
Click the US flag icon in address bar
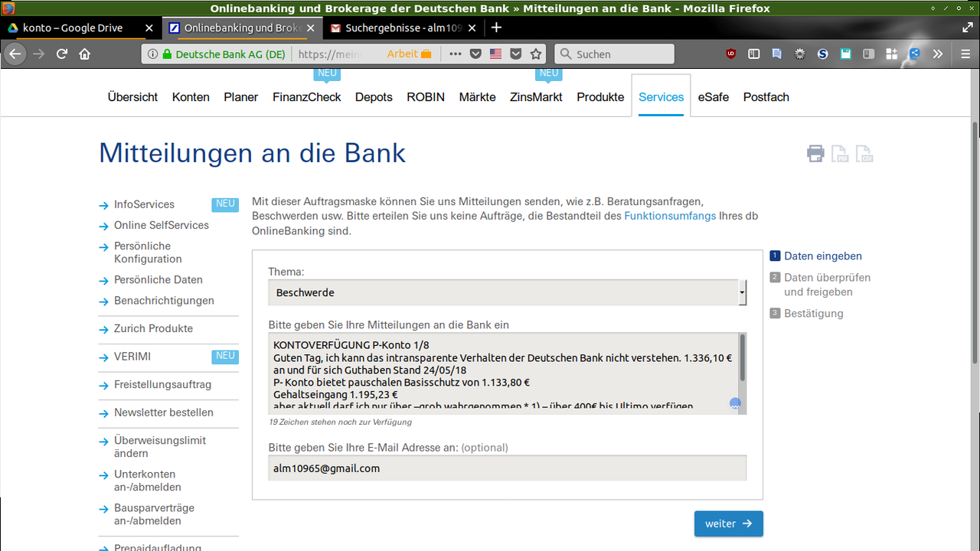[495, 54]
